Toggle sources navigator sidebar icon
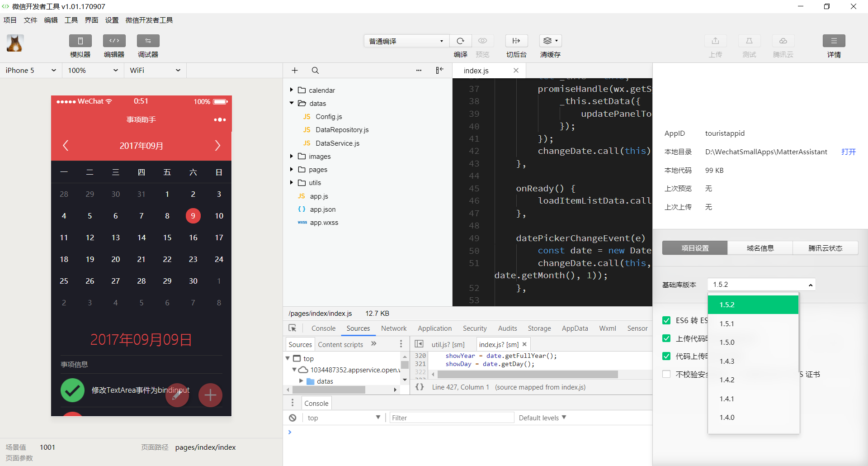This screenshot has height=466, width=868. point(419,344)
